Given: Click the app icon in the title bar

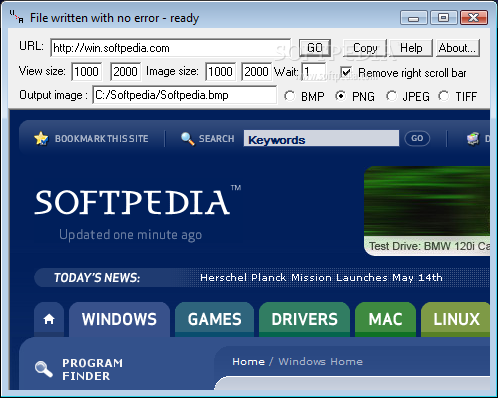Looking at the screenshot, I should tap(16, 17).
